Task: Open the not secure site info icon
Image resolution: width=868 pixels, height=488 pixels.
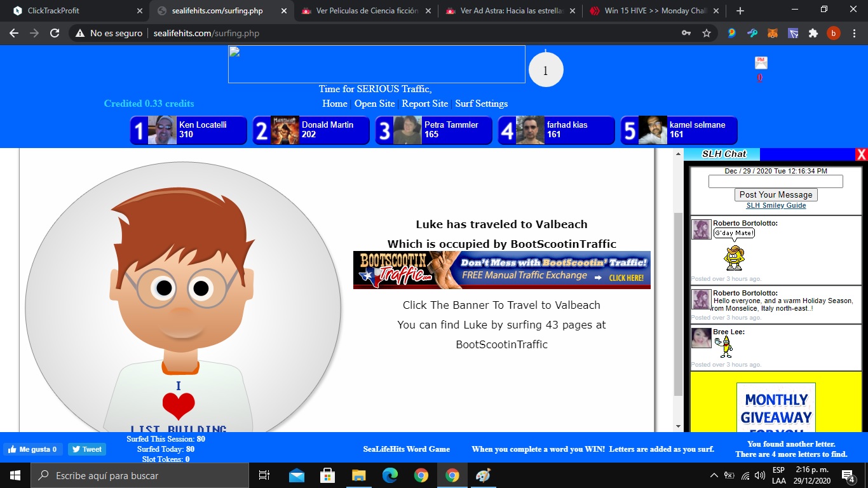Action: tap(80, 33)
